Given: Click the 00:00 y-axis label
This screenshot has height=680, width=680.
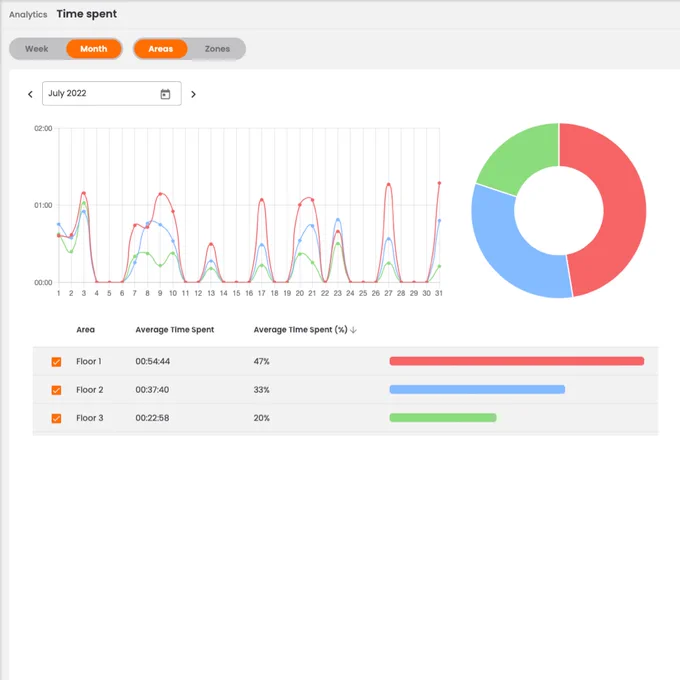Looking at the screenshot, I should click(43, 283).
